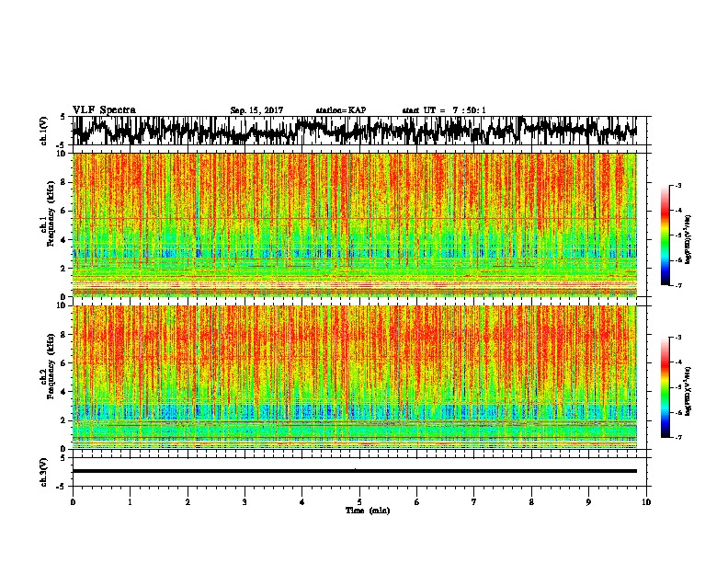Click the "ch.3(V)" axis label
728x563 pixels.
[44, 472]
